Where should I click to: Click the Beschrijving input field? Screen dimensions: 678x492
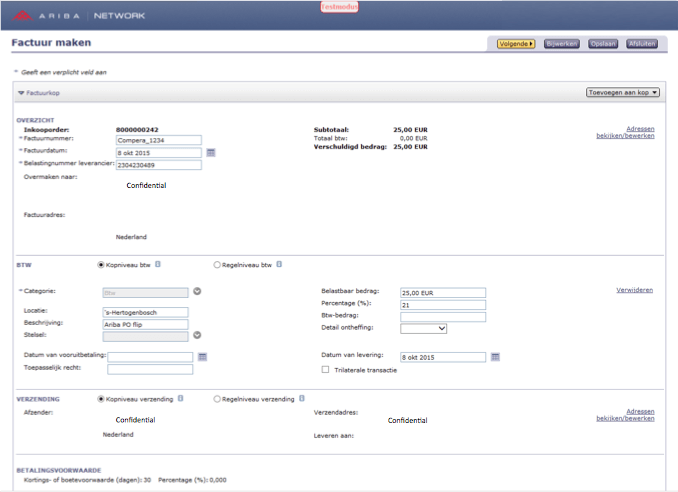[145, 324]
